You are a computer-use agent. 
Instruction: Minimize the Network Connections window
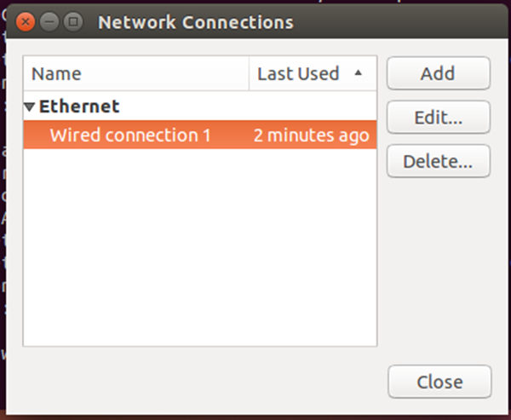click(x=49, y=22)
